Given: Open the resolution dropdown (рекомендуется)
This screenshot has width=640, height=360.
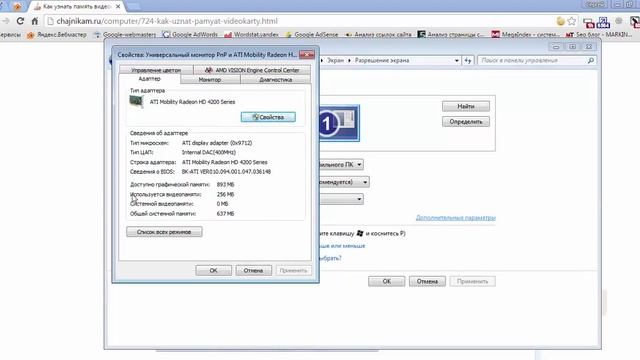Looking at the screenshot, I should [344, 182].
